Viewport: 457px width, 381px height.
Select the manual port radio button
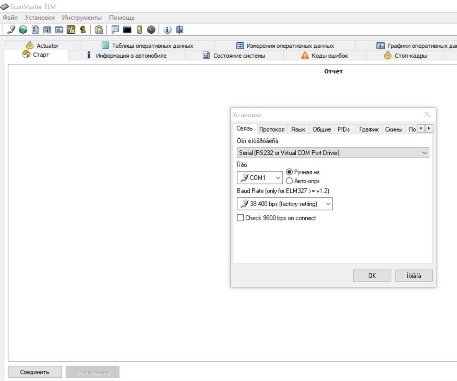click(x=289, y=172)
